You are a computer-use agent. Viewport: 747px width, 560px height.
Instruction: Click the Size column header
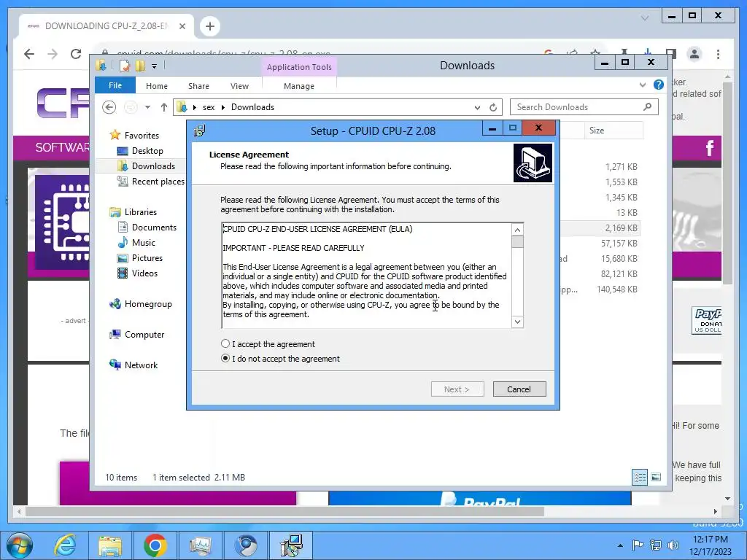(614, 130)
